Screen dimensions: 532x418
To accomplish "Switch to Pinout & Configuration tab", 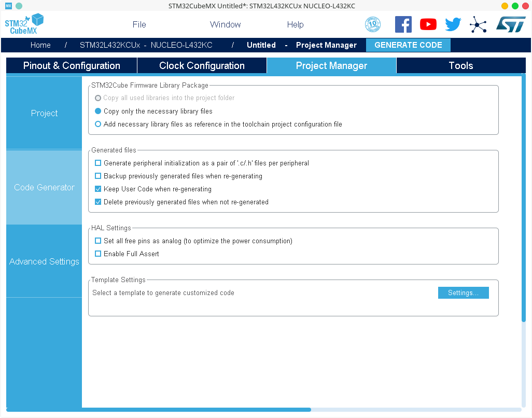I will click(72, 65).
